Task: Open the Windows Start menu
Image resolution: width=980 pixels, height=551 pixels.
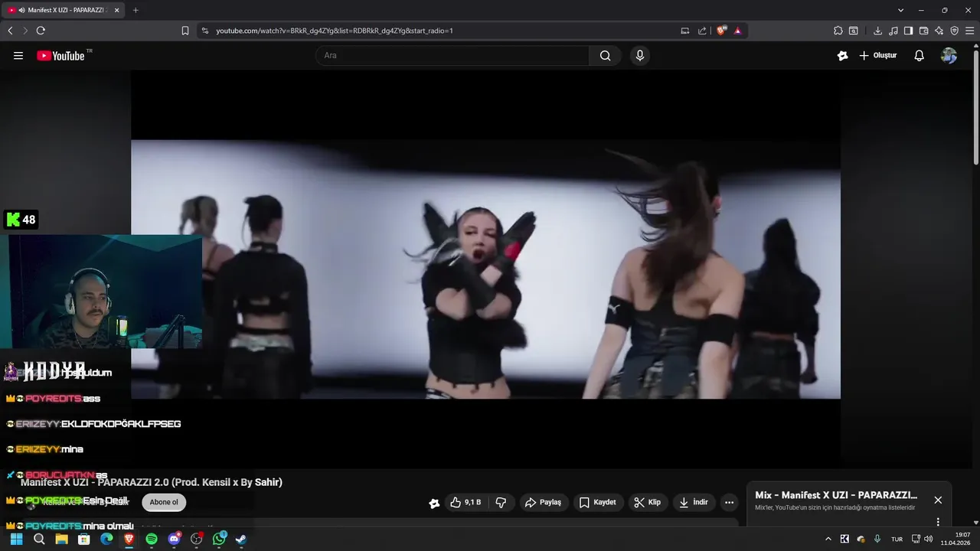Action: click(x=16, y=539)
